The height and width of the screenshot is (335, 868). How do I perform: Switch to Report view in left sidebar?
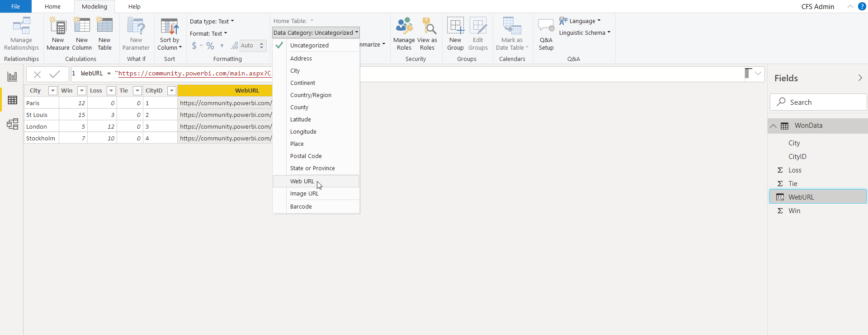12,77
